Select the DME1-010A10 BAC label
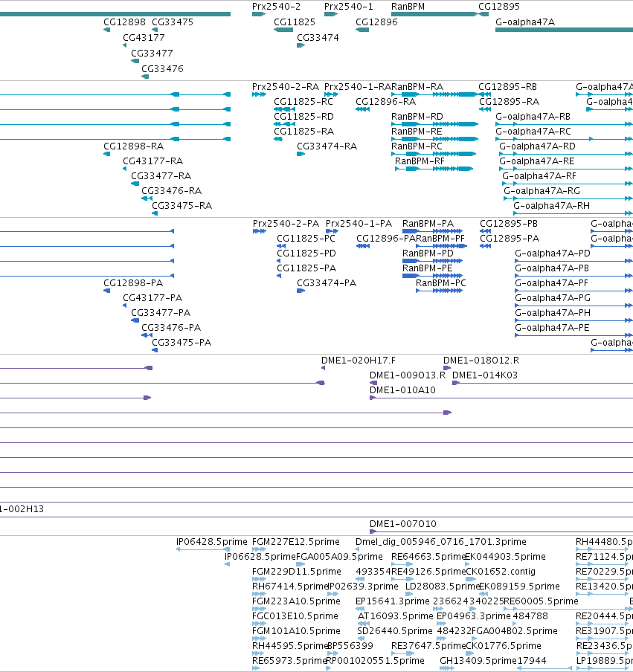The height and width of the screenshot is (672, 633). pyautogui.click(x=402, y=390)
